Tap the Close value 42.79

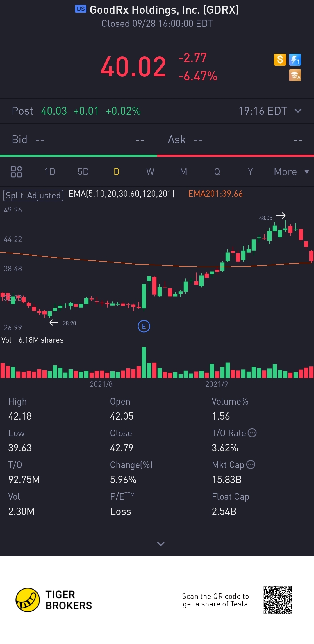(122, 448)
